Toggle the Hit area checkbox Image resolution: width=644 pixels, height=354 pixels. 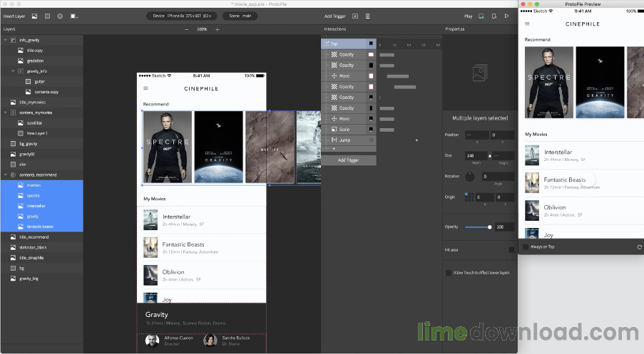pos(511,250)
